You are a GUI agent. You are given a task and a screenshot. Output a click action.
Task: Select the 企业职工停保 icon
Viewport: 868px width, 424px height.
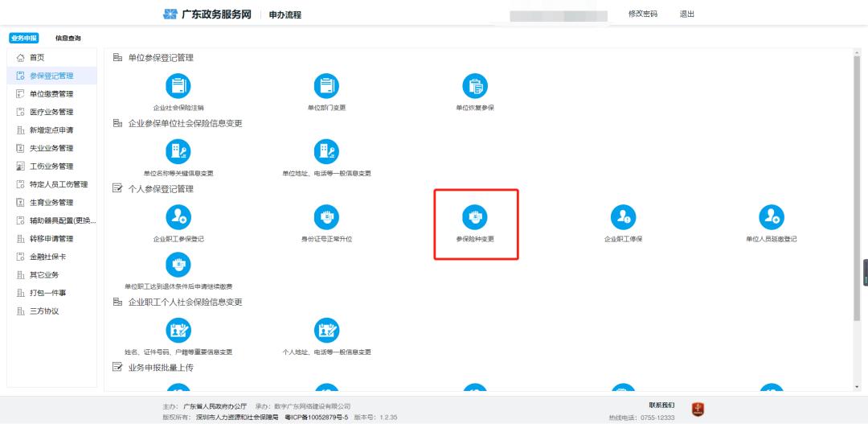pos(623,217)
